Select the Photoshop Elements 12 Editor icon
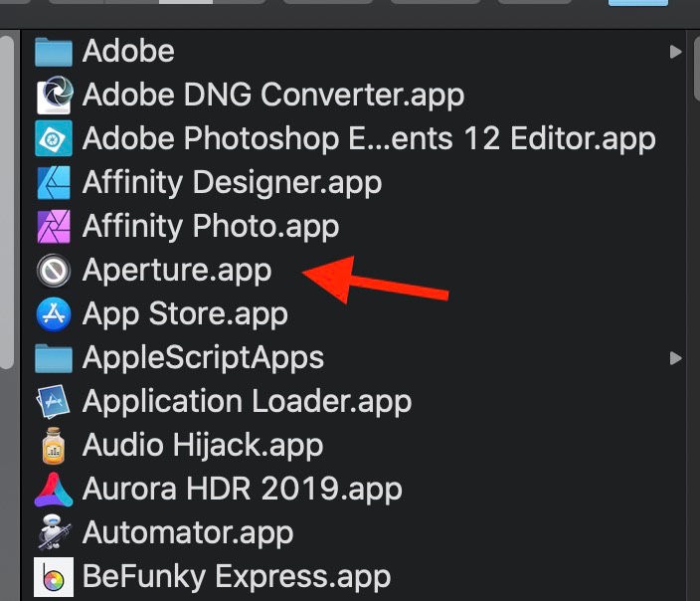The width and height of the screenshot is (700, 601). tap(53, 139)
